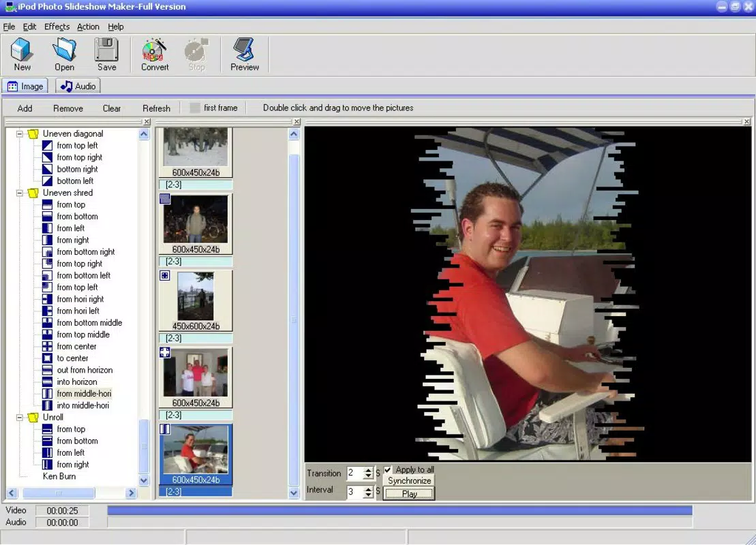The height and width of the screenshot is (545, 756).
Task: Click thumbnail list scroll down arrow
Action: [x=294, y=493]
